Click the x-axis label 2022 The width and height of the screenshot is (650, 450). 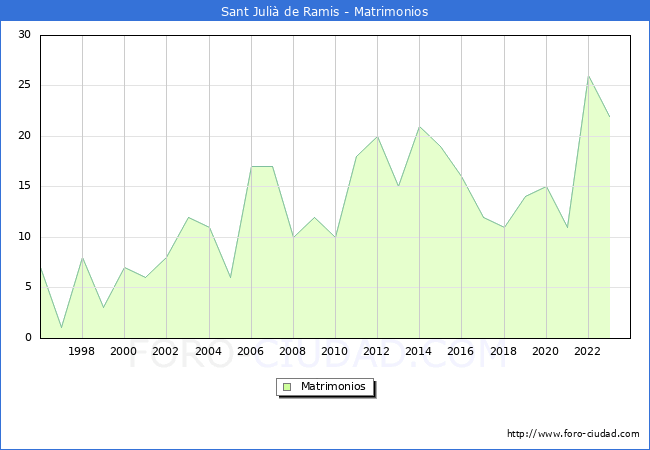(587, 351)
